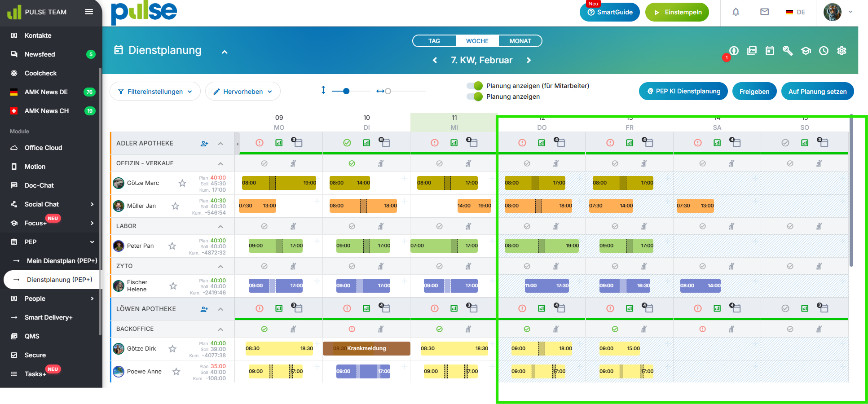868x404 pixels.
Task: Star the employee Götze Dirk
Action: tap(172, 349)
